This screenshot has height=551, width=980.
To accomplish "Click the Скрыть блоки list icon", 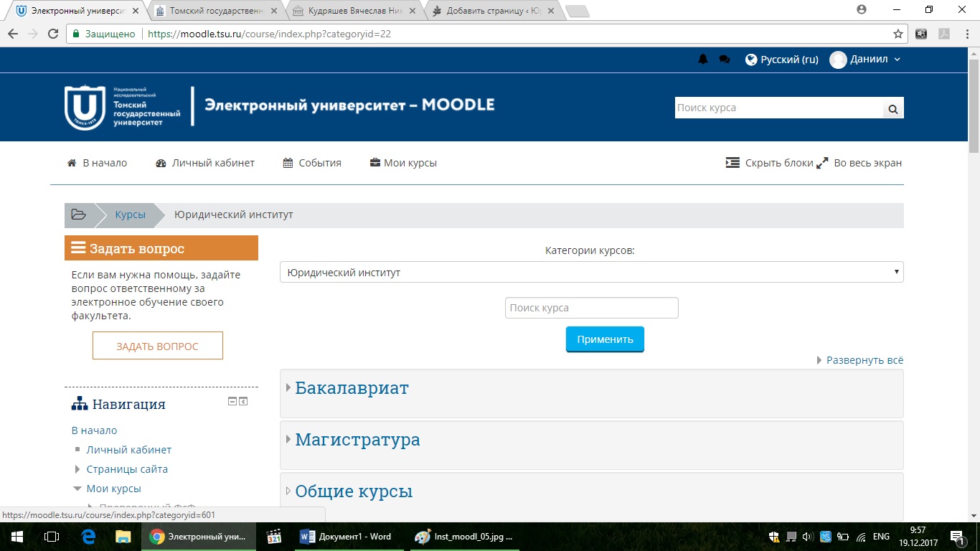I will [x=732, y=163].
